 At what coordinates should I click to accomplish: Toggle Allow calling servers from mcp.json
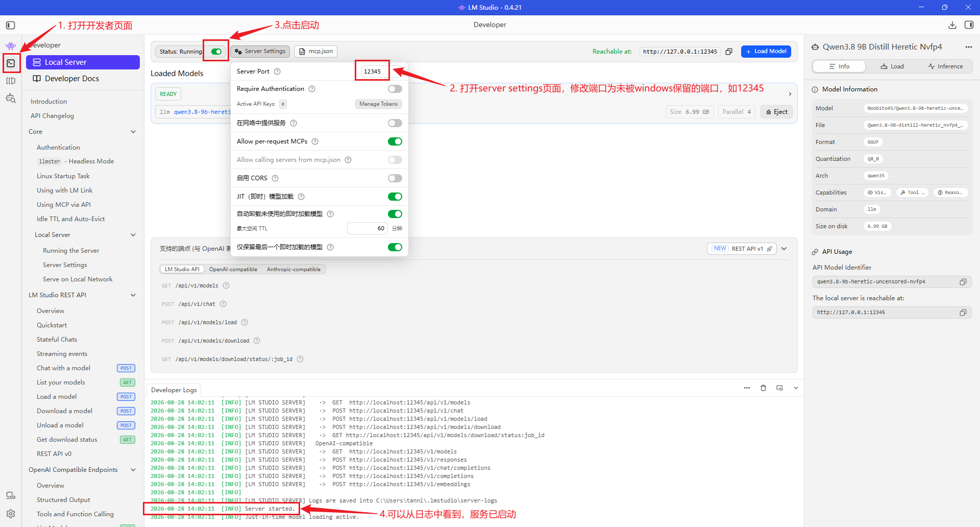pyautogui.click(x=395, y=160)
